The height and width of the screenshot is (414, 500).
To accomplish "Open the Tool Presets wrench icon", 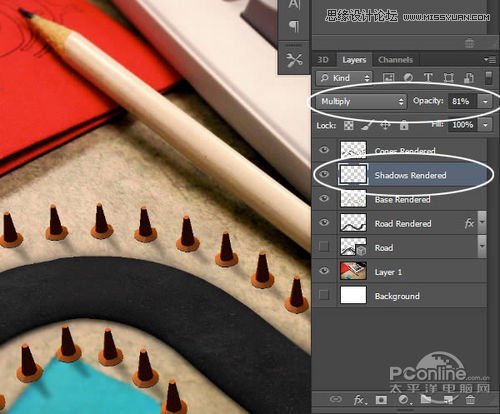I will pyautogui.click(x=294, y=60).
